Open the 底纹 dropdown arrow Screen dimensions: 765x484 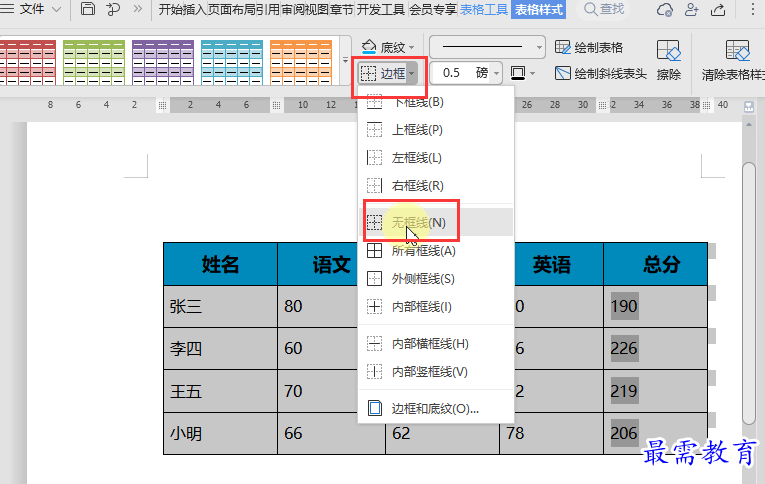pos(412,47)
